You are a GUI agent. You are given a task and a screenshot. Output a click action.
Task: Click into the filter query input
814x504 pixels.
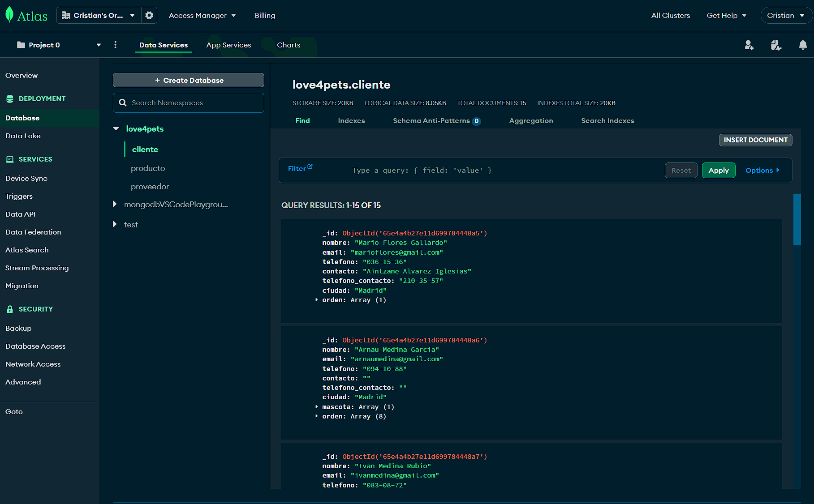point(504,170)
